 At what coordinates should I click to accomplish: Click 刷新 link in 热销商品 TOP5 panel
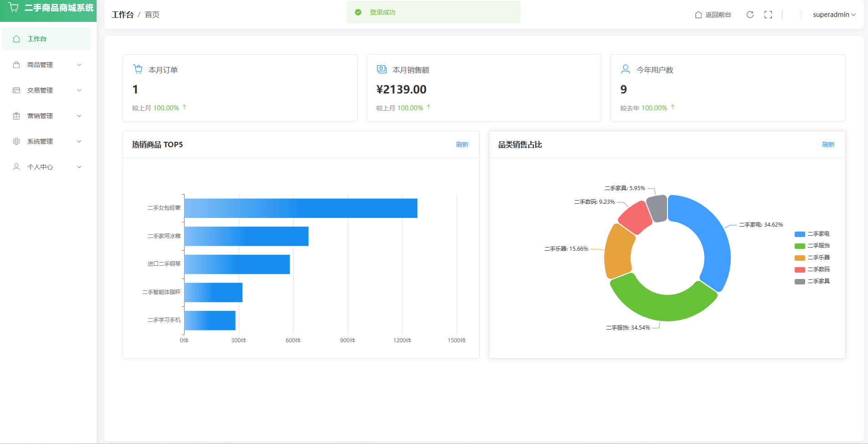point(462,145)
